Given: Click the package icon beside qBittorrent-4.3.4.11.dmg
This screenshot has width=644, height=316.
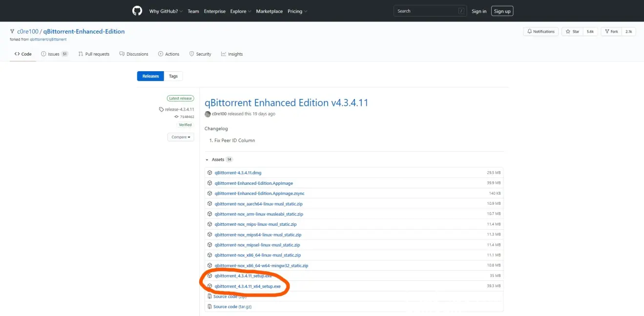Looking at the screenshot, I should pos(209,173).
